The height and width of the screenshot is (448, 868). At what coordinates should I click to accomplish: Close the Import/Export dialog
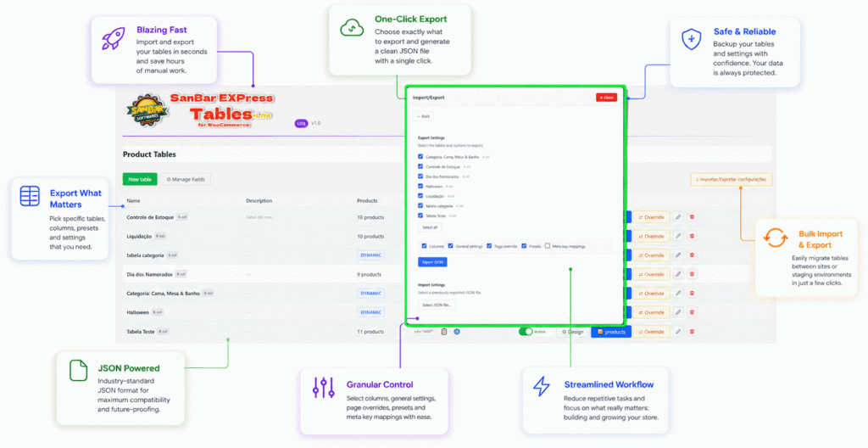coord(607,98)
